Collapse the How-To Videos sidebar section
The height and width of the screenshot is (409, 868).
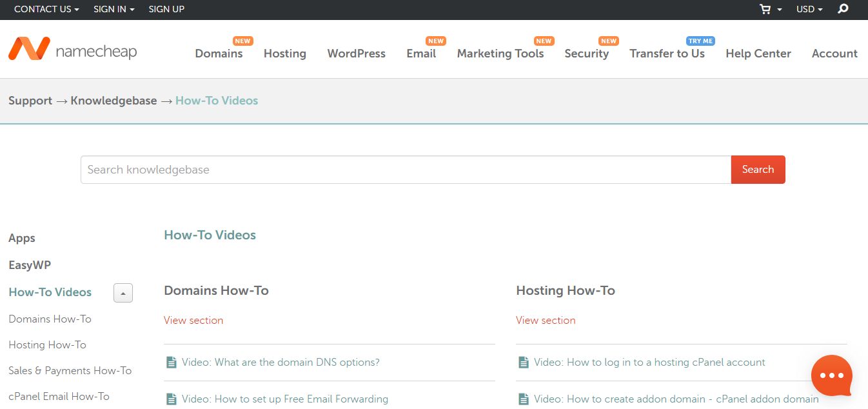click(123, 293)
